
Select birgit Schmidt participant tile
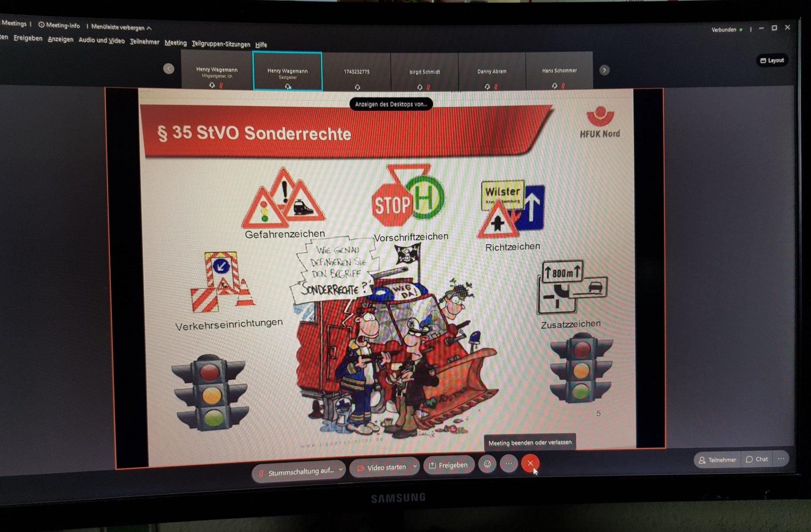coord(425,71)
